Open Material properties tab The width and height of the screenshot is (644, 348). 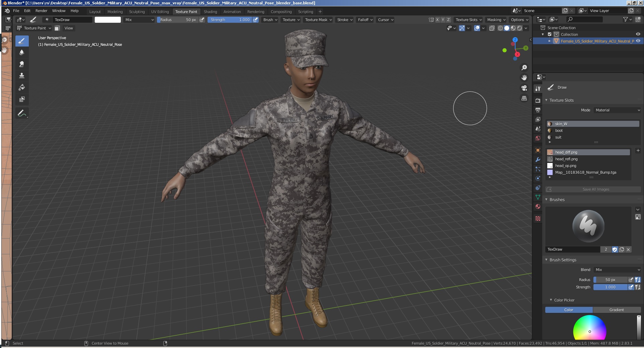[538, 206]
